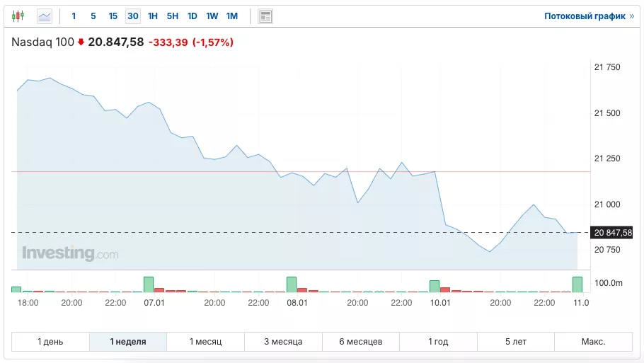The width and height of the screenshot is (644, 363).
Task: Switch to the 1M interval
Action: [x=232, y=16]
